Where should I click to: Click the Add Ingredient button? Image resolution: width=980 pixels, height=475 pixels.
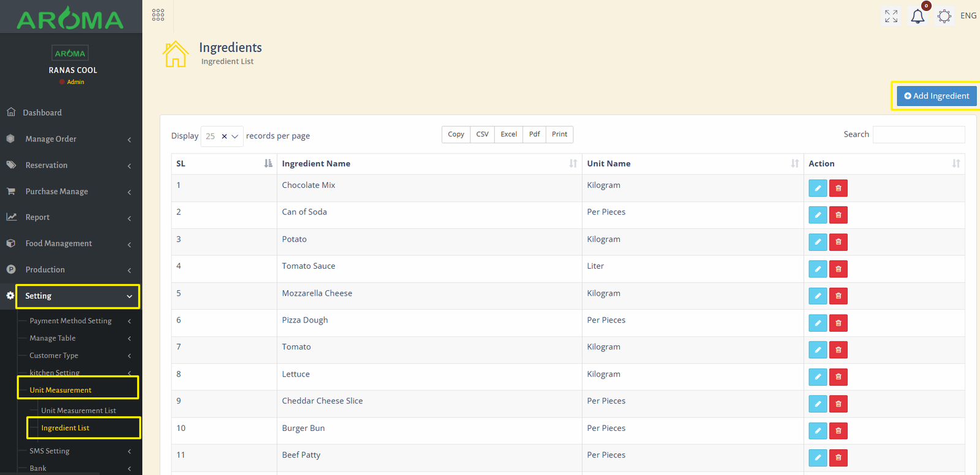click(936, 96)
